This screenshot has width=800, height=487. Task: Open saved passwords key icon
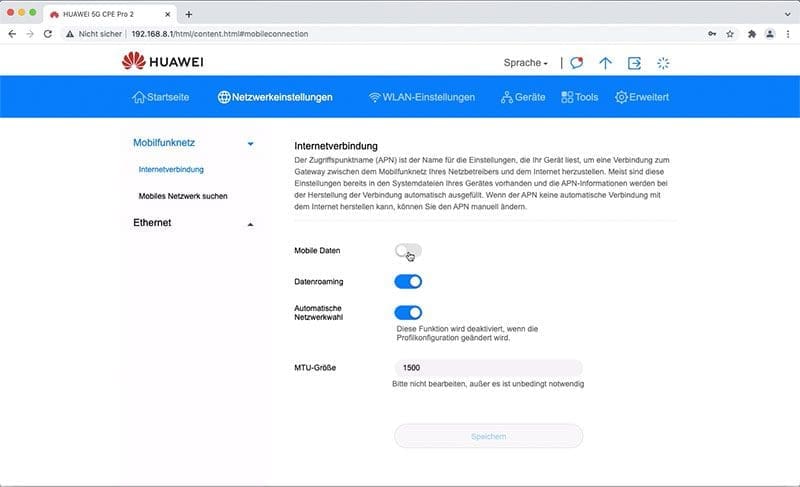click(x=712, y=34)
